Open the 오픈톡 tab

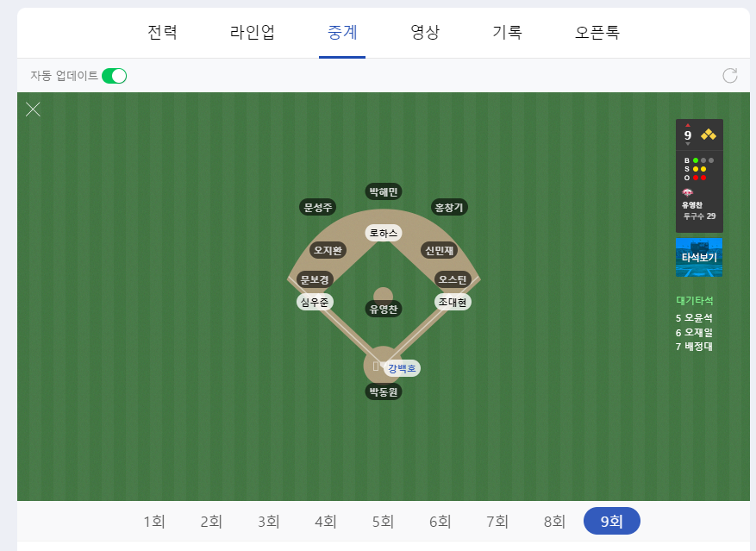[x=596, y=31]
